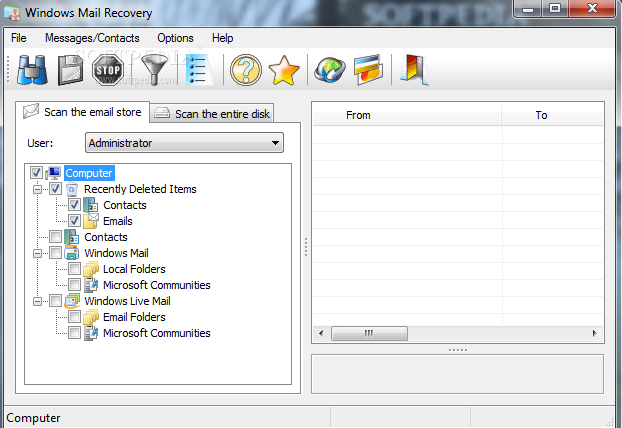
Task: Check the Local Folders checkbox
Action: pos(74,269)
